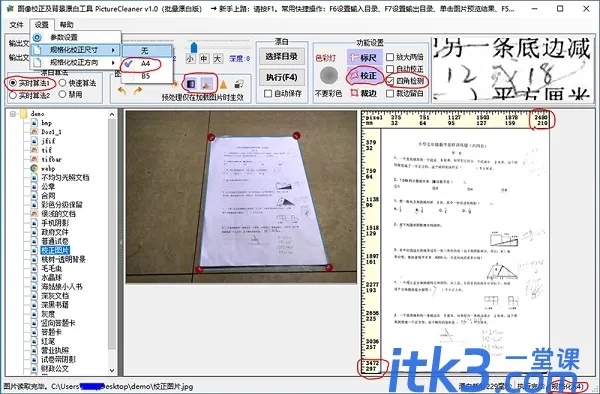Click the 小 size button

point(190,59)
